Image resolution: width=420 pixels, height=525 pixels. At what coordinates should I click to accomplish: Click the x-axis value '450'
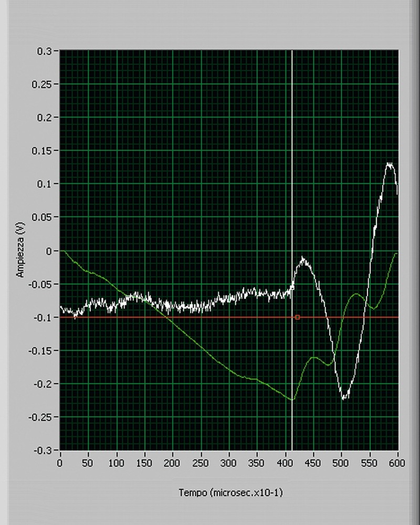pos(313,464)
